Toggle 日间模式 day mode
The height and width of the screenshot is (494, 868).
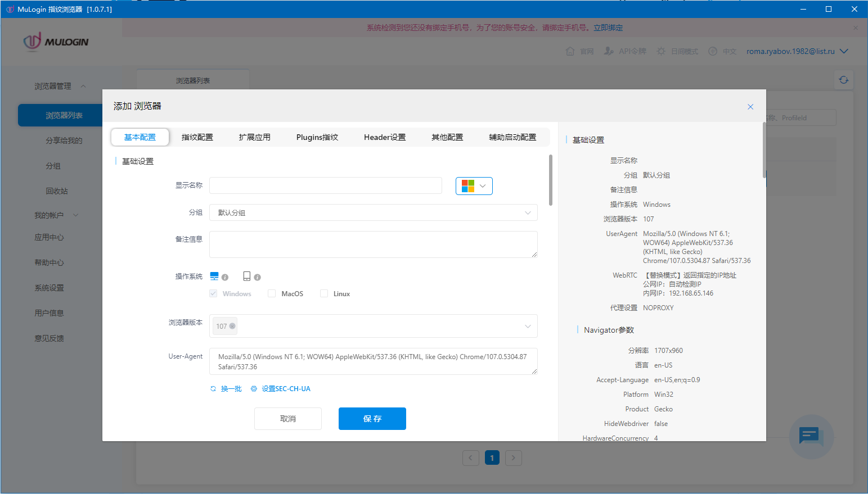coord(677,51)
